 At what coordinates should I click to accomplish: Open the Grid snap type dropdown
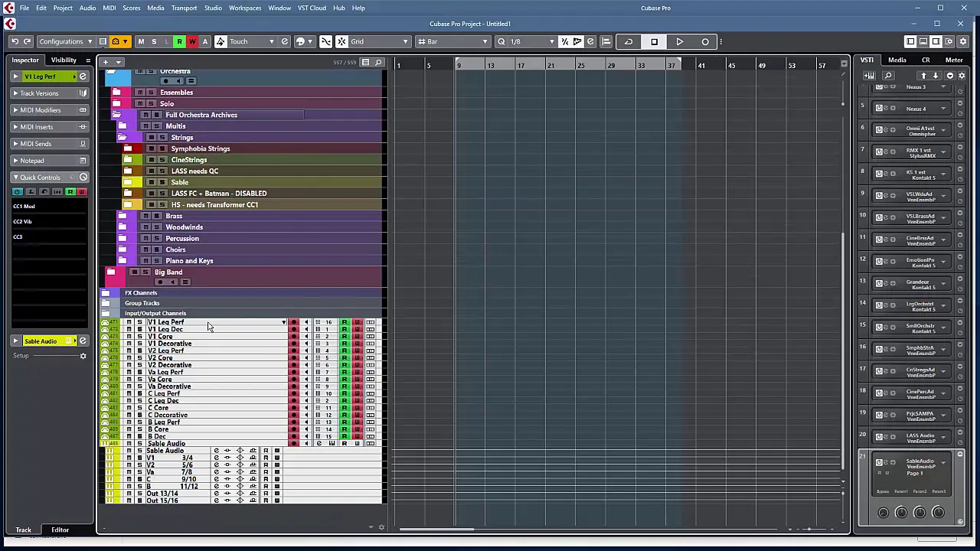click(379, 41)
